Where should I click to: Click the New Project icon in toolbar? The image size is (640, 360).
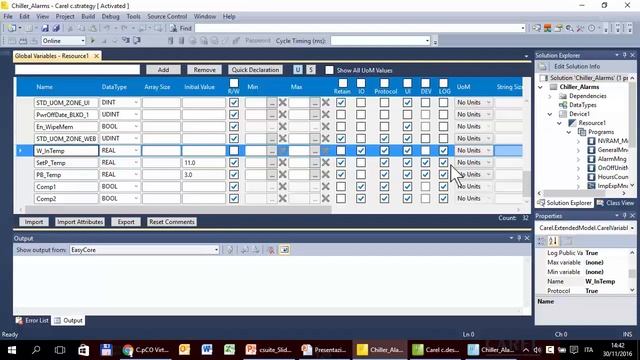12,28
